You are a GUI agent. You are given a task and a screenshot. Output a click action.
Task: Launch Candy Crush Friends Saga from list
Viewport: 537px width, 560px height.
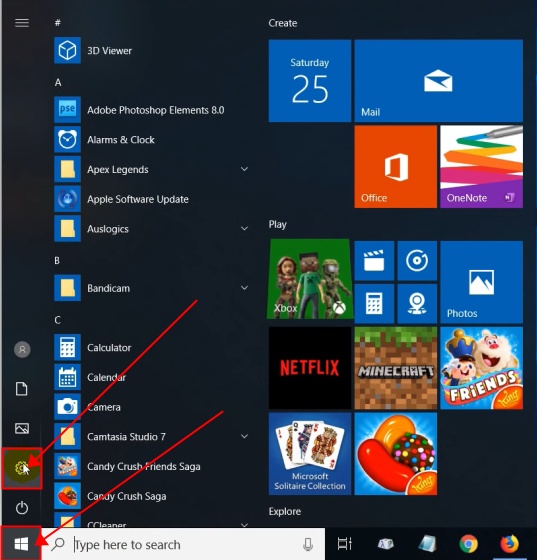(x=144, y=466)
